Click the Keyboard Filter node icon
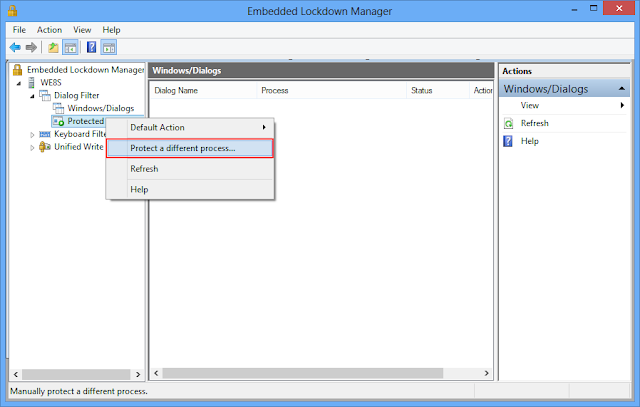 [x=44, y=134]
